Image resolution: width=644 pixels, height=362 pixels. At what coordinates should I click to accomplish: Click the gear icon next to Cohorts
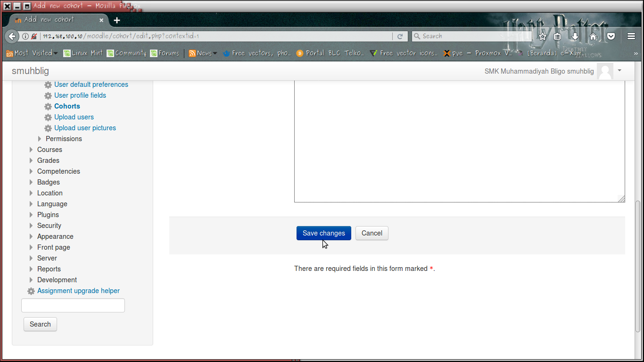coord(48,107)
